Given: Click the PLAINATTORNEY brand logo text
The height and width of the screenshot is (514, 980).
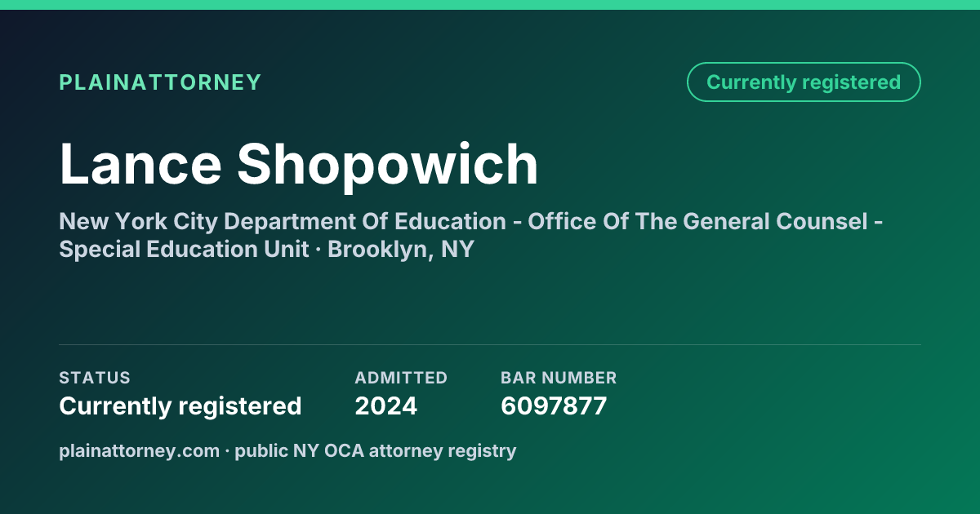Looking at the screenshot, I should tap(160, 82).
